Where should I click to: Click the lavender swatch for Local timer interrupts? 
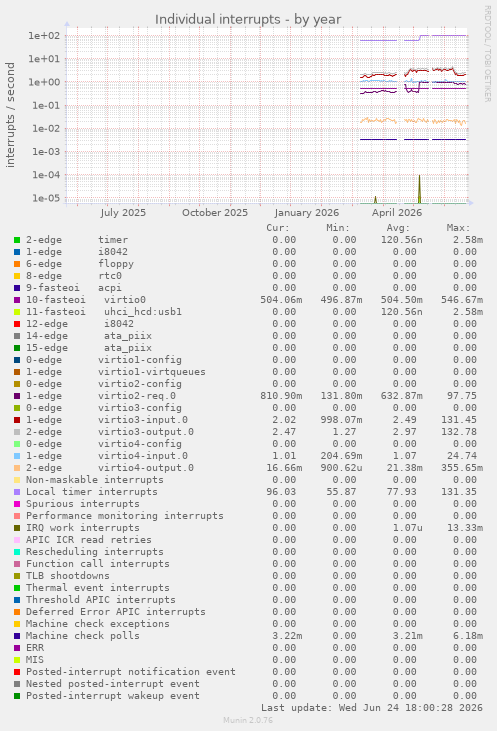17,492
